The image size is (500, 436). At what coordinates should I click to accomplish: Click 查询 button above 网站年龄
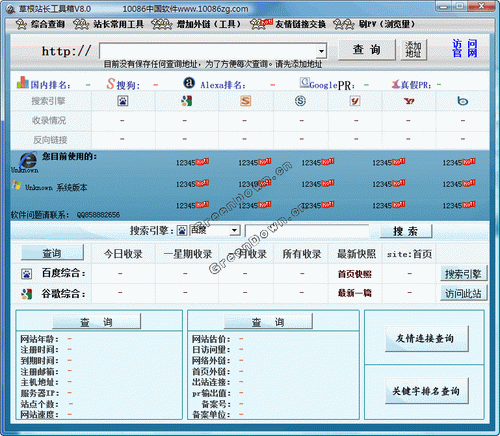click(x=96, y=322)
